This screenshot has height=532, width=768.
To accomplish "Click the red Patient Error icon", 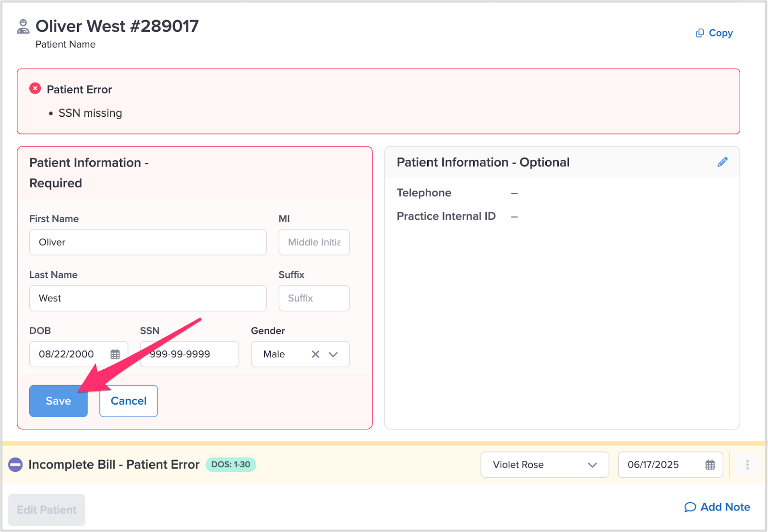I will click(x=35, y=88).
